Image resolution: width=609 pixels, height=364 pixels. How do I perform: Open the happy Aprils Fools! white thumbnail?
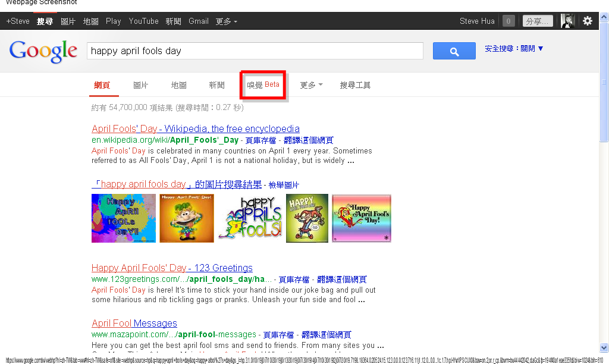[x=250, y=218]
